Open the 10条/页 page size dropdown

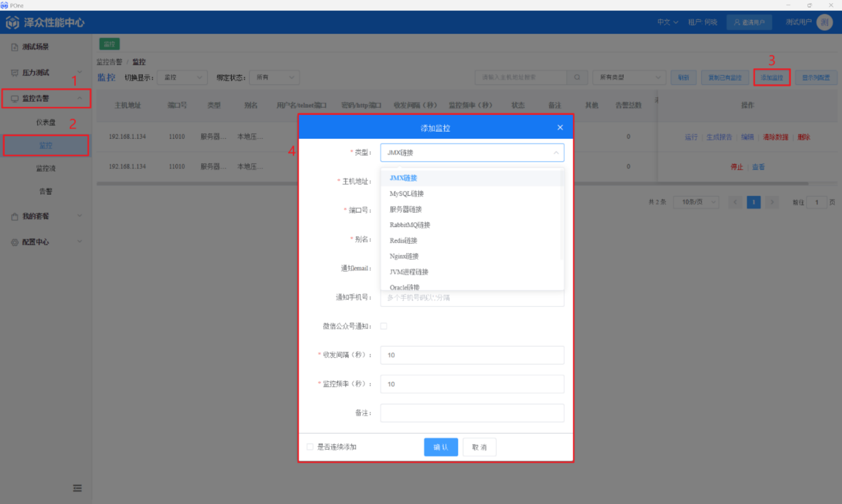point(696,202)
